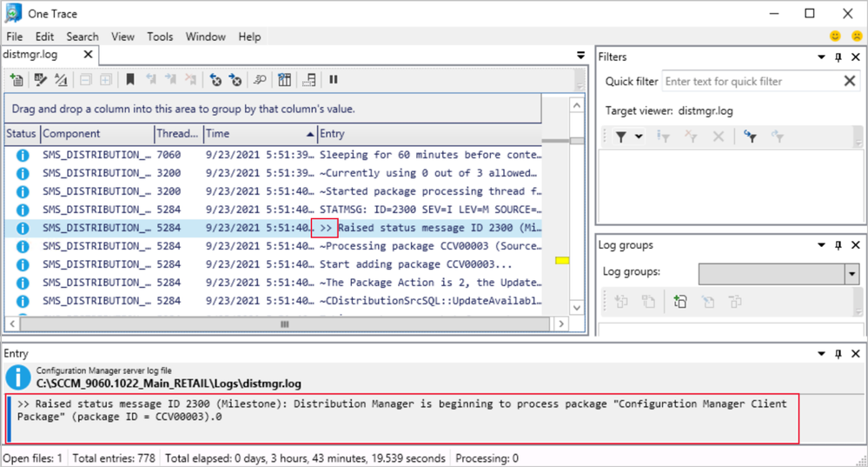Screen dimensions: 868x467
Task: Close the distmgr.log tab
Action: pos(88,54)
